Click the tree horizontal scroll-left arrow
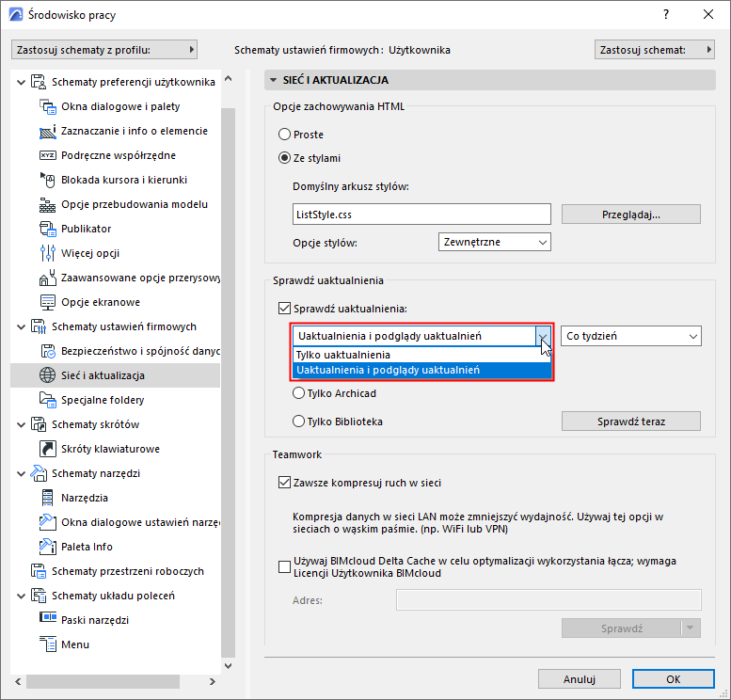 (18, 681)
